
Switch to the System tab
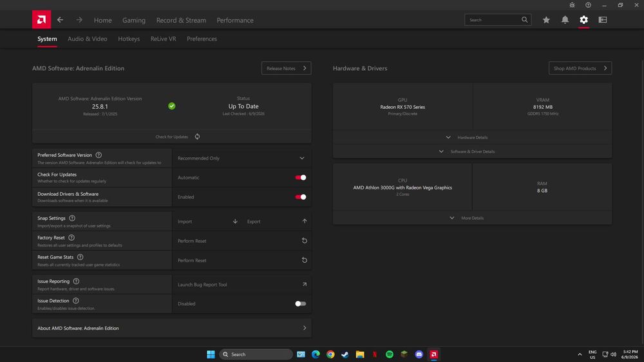point(47,39)
